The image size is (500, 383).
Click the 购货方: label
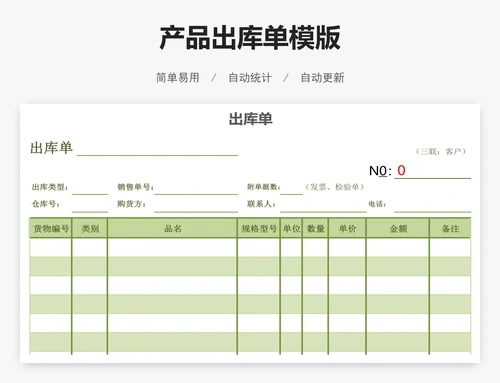(131, 204)
